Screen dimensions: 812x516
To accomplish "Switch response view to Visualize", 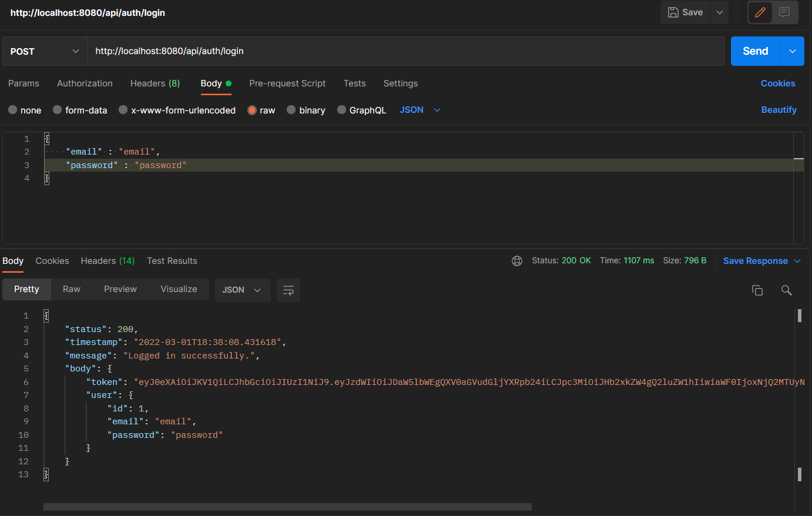I will pyautogui.click(x=179, y=289).
